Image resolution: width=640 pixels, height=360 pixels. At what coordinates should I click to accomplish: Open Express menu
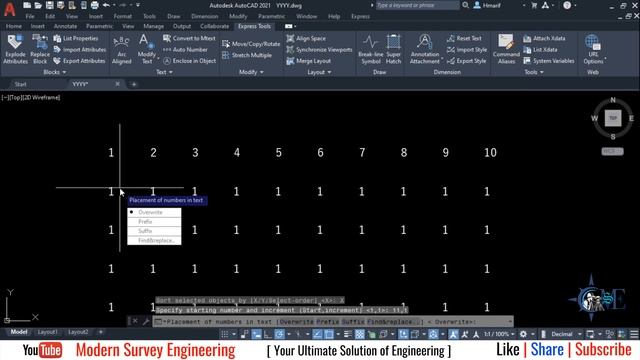tap(360, 17)
